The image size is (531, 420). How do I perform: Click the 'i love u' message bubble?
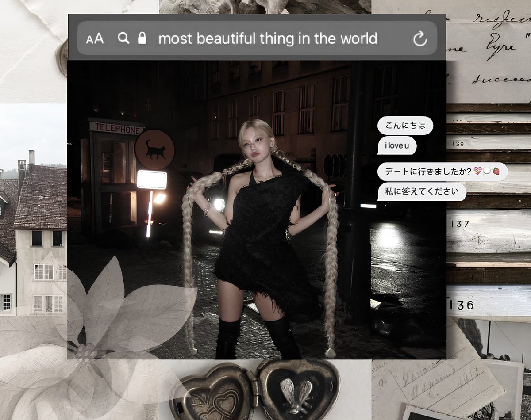pyautogui.click(x=397, y=146)
